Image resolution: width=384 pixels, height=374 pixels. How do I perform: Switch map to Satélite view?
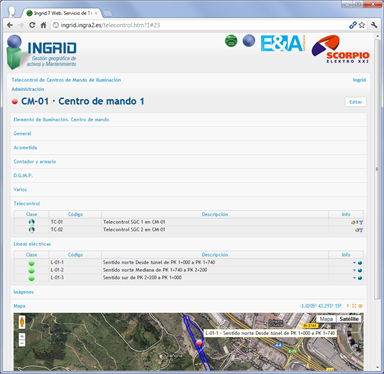coord(349,319)
